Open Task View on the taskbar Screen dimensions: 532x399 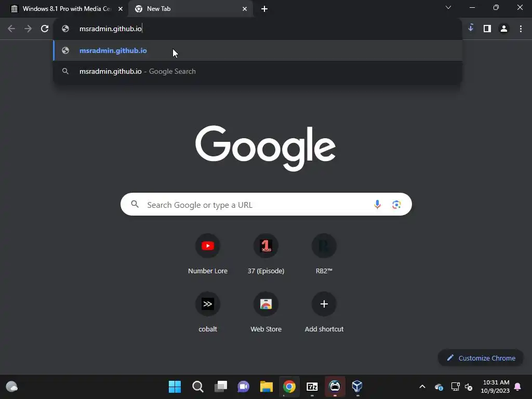(x=220, y=387)
